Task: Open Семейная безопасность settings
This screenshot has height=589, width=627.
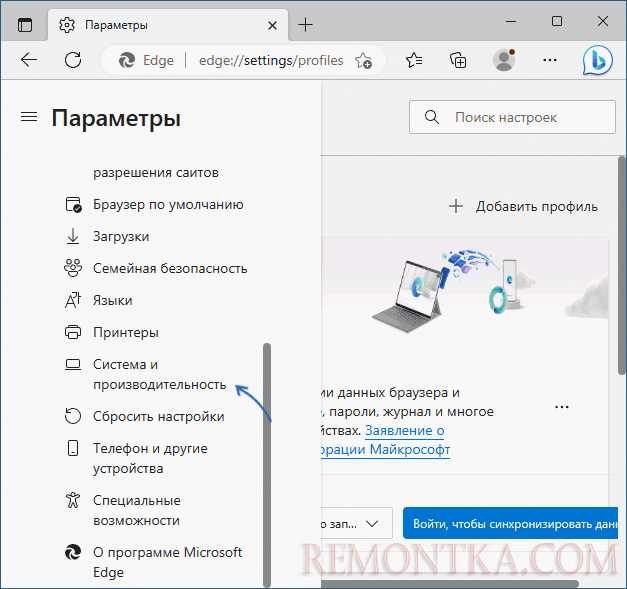Action: [x=170, y=268]
